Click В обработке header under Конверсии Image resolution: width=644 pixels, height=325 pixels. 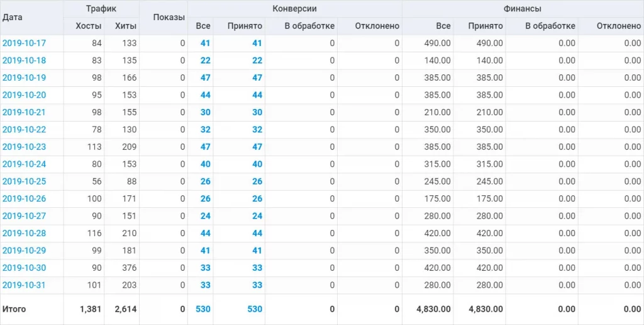pyautogui.click(x=309, y=26)
